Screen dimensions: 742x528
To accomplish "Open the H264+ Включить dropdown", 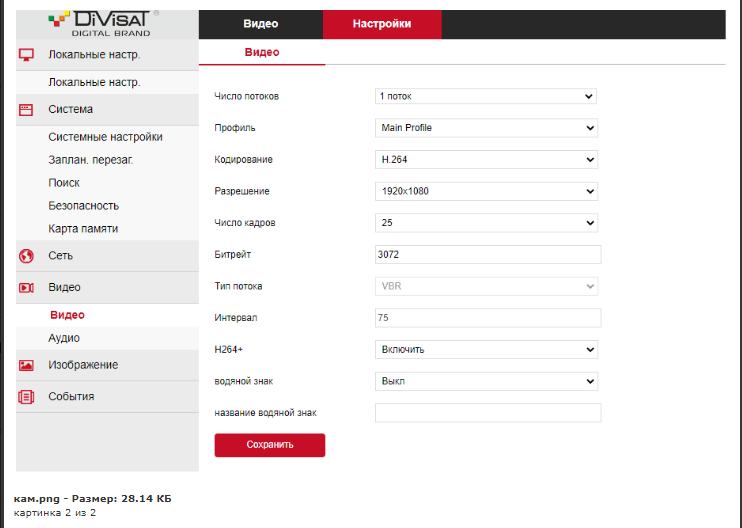I will 486,350.
